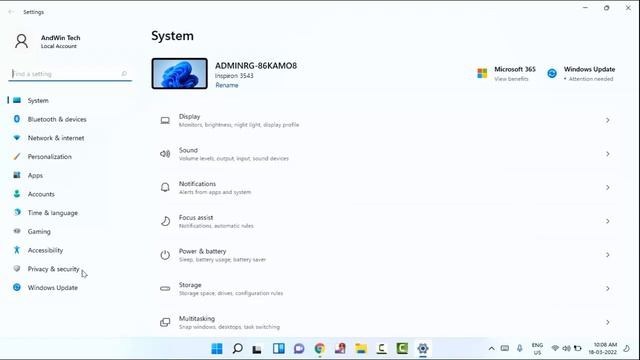
Task: View Microsoft 365 benefits
Action: [511, 79]
